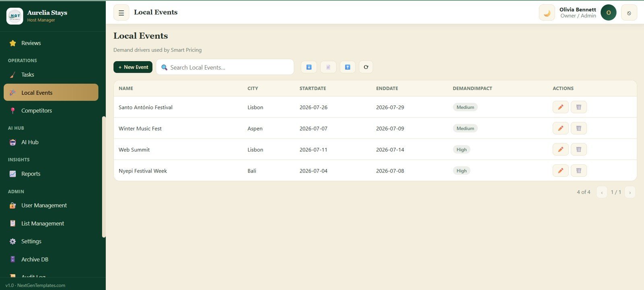Go to Tasks in the sidebar

(x=51, y=75)
